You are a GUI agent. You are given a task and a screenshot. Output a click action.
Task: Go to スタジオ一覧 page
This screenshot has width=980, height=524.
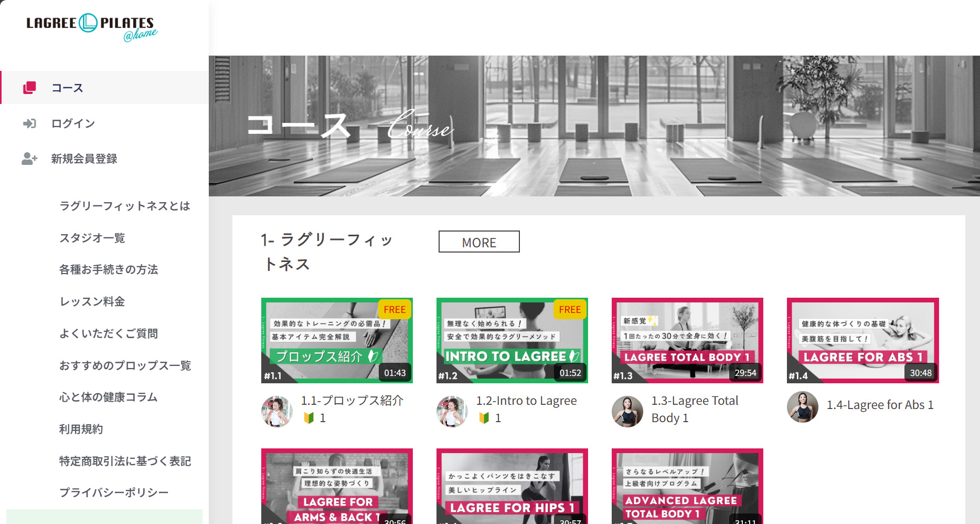pyautogui.click(x=92, y=238)
